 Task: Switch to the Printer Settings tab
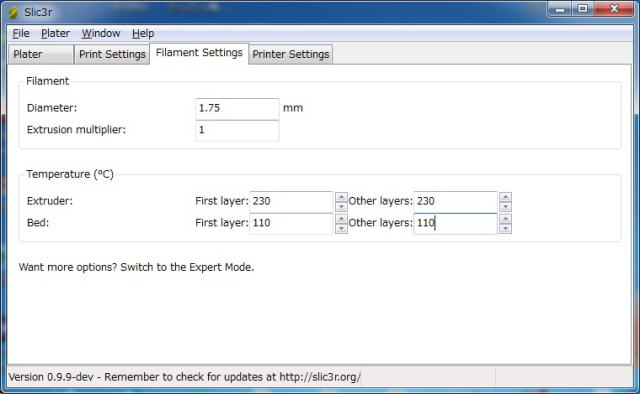pos(291,54)
